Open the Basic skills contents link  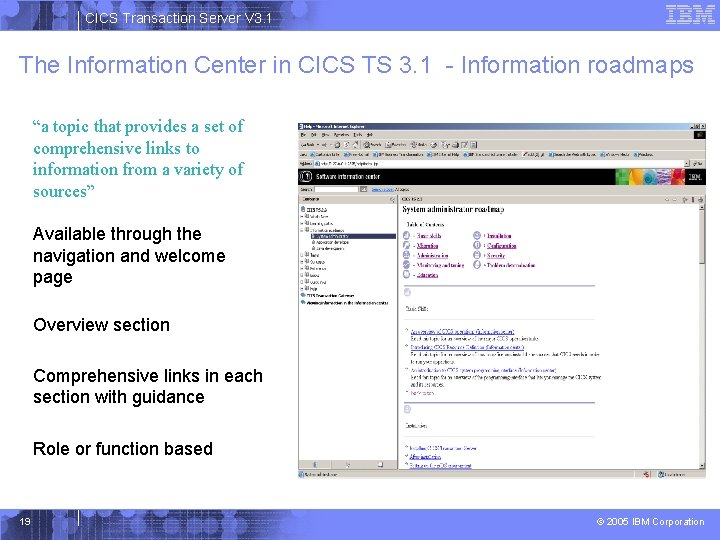coord(429,236)
